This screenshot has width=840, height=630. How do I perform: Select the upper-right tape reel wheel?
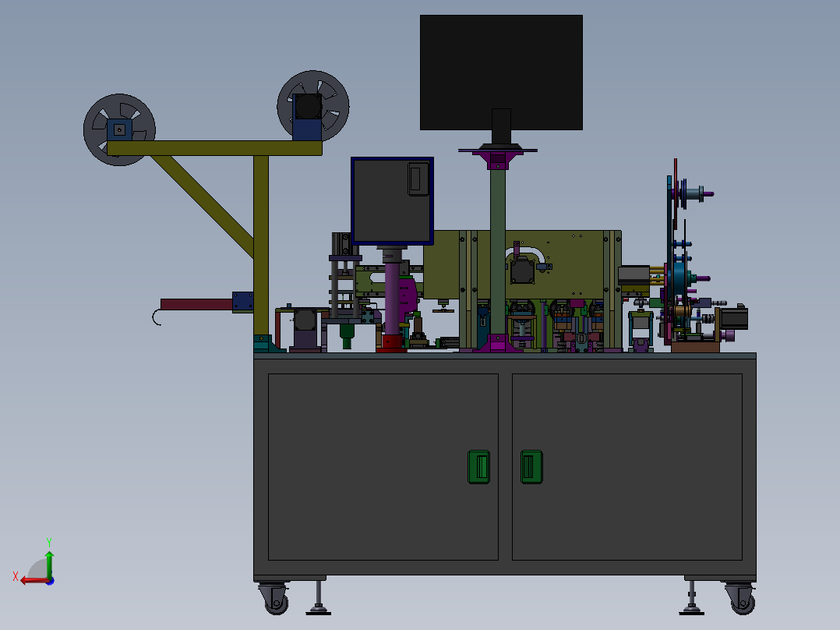pyautogui.click(x=313, y=106)
